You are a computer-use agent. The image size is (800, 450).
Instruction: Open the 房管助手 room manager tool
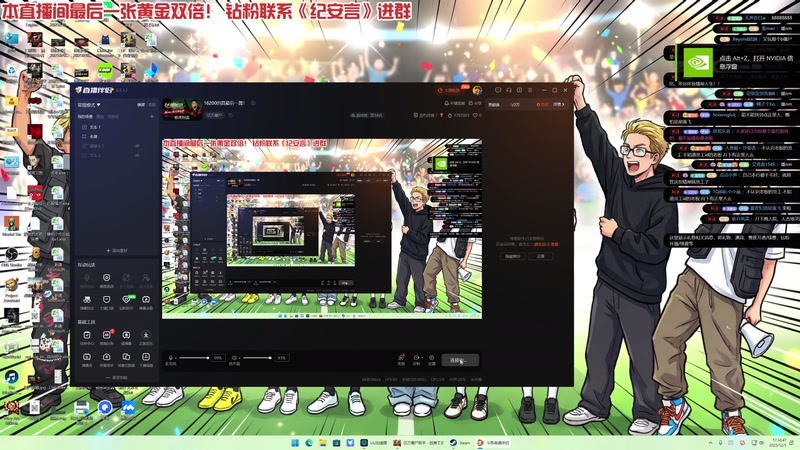coord(107,359)
